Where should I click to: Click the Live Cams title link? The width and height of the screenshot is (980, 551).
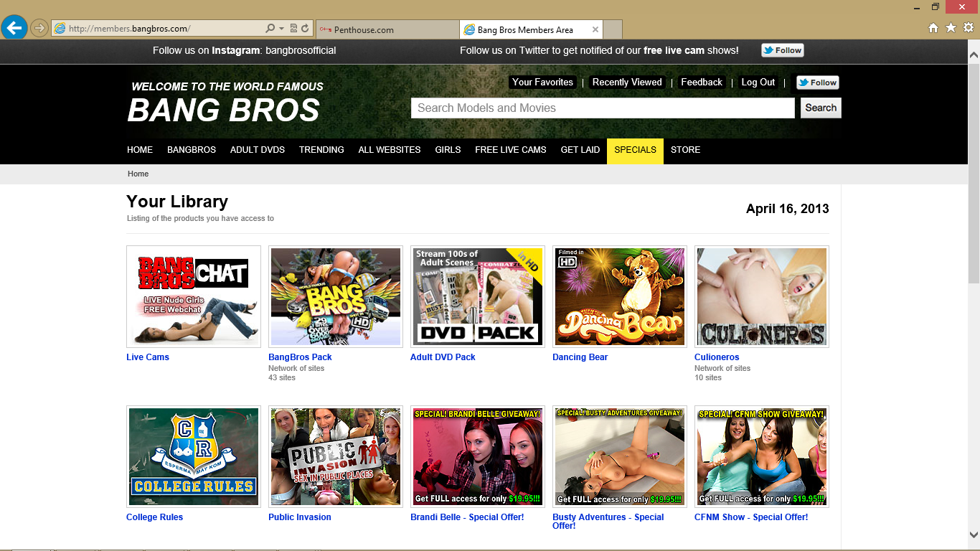point(148,357)
